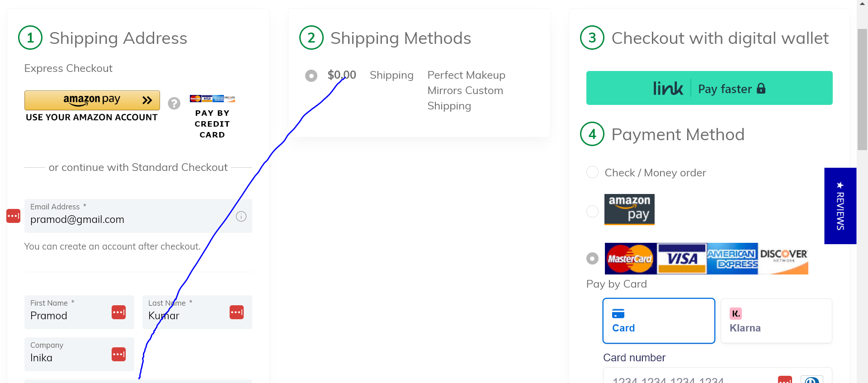The image size is (868, 383).
Task: Click the question mark help icon
Action: click(174, 104)
